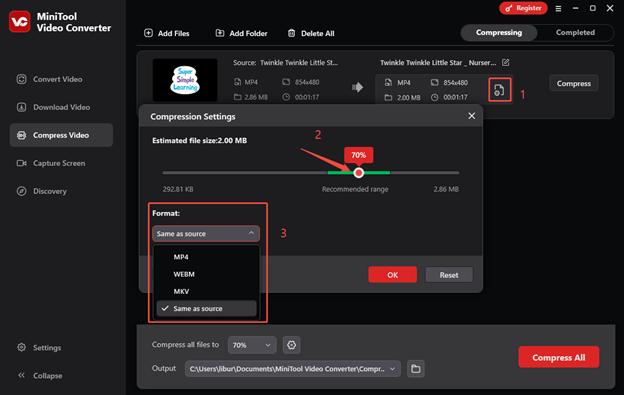Collapse the sidebar
624x395 pixels.
(x=40, y=376)
